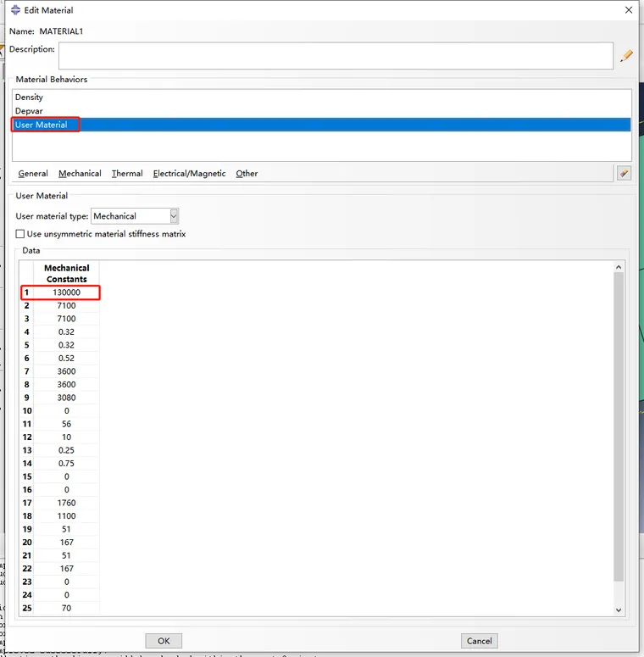The image size is (644, 657).
Task: Click the delete behavior eraser icon
Action: 624,173
